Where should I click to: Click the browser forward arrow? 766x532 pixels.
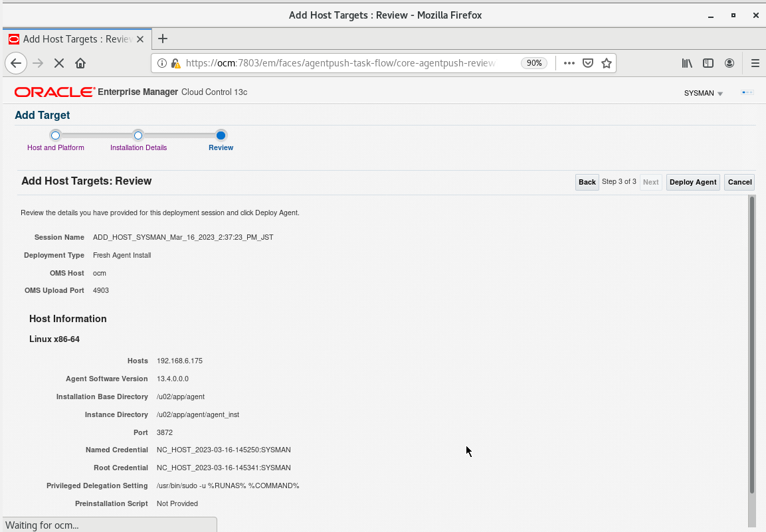38,63
